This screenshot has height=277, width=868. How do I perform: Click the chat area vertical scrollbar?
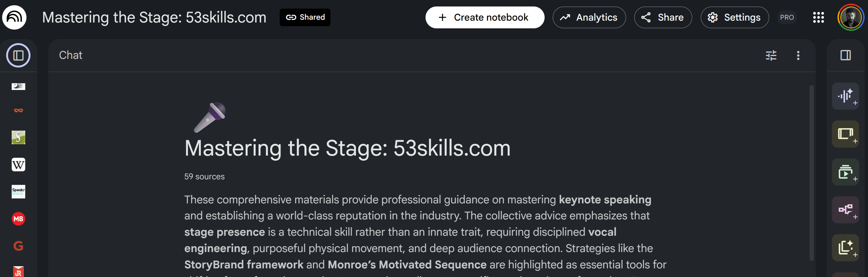point(811,172)
